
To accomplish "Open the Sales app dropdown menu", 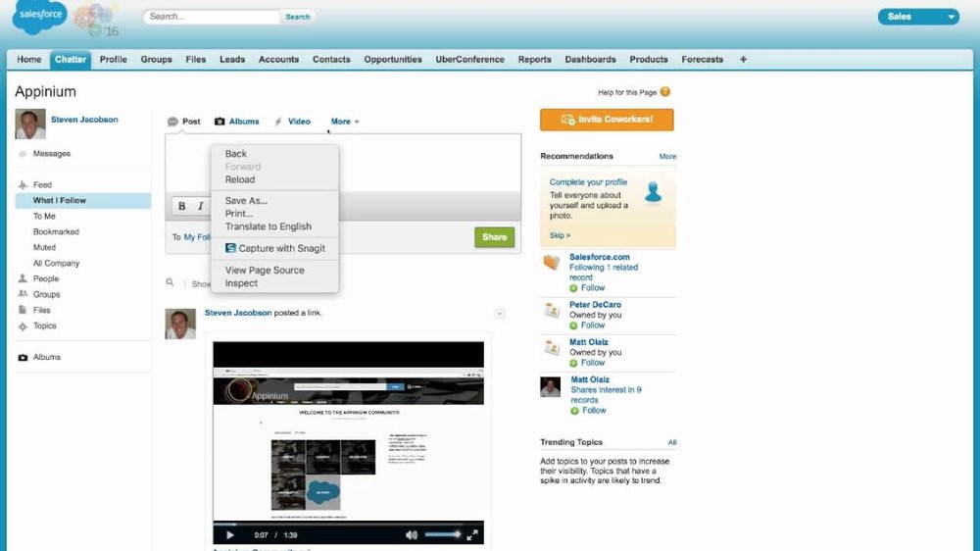I will [918, 17].
